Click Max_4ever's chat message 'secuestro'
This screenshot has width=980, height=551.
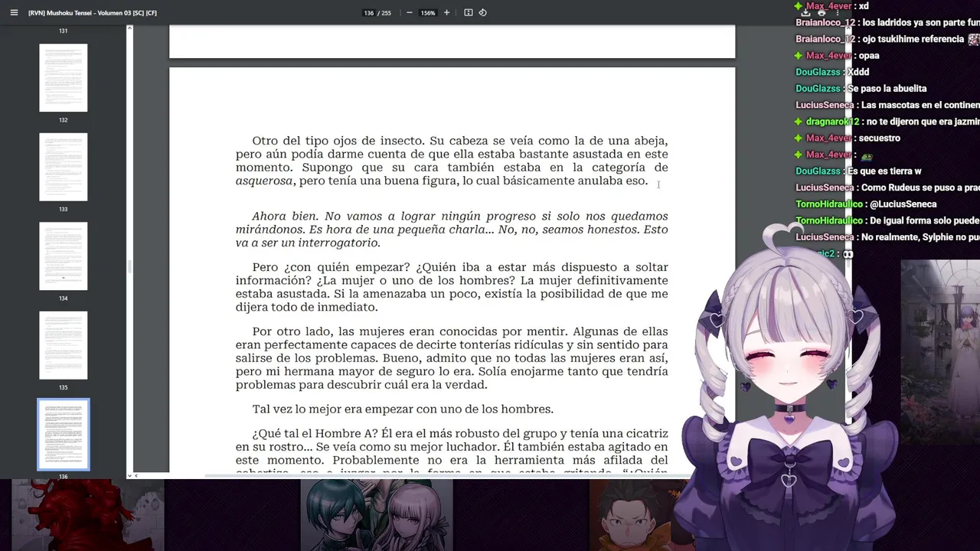point(880,139)
